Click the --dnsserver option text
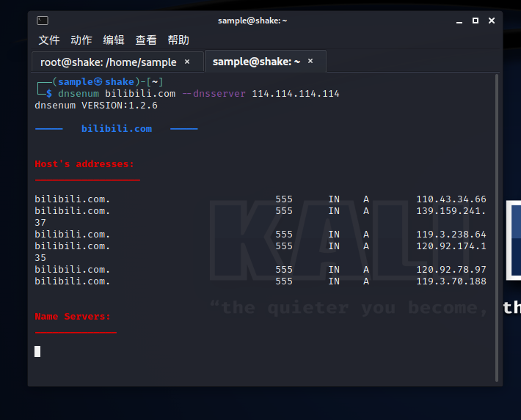Image resolution: width=521 pixels, height=420 pixels. click(x=214, y=94)
